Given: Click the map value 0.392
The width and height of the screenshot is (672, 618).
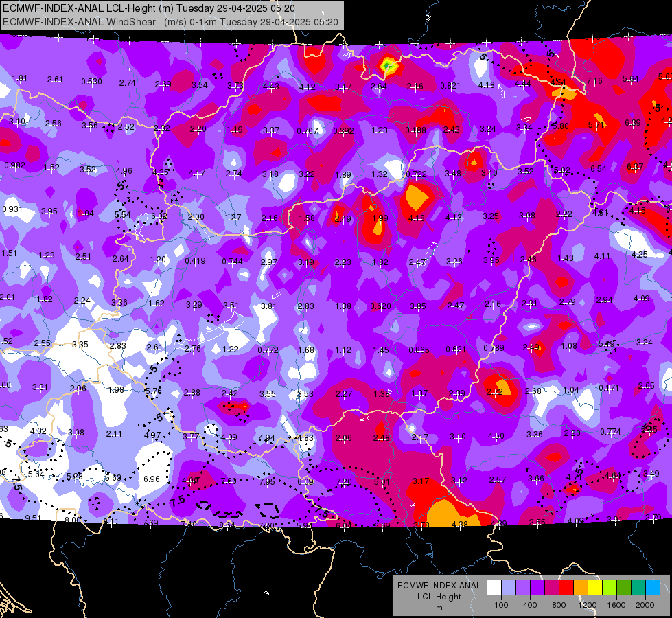Looking at the screenshot, I should (343, 130).
